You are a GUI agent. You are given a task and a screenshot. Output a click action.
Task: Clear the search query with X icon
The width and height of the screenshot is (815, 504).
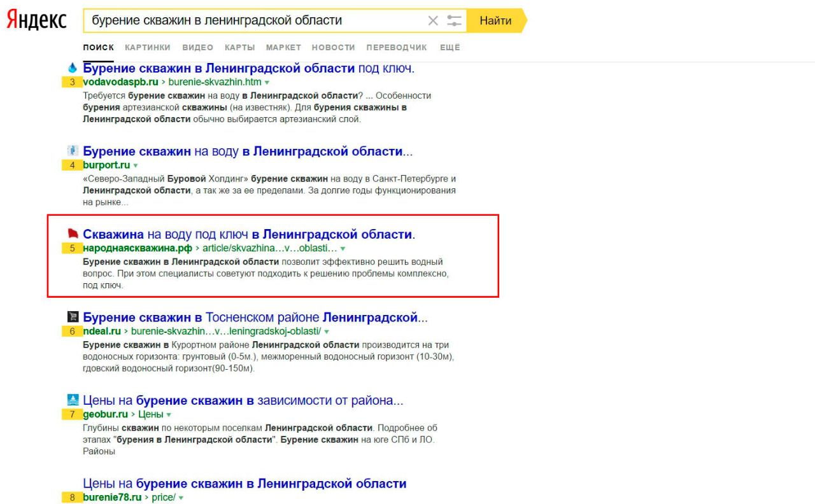click(x=433, y=21)
